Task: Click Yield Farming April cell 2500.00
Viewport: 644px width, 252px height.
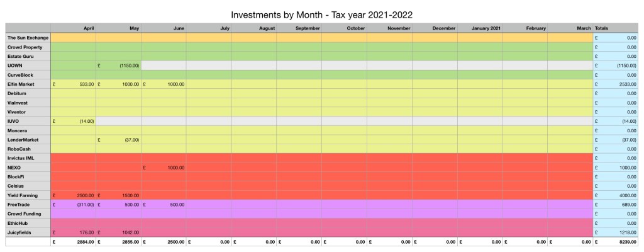Action: pyautogui.click(x=73, y=195)
